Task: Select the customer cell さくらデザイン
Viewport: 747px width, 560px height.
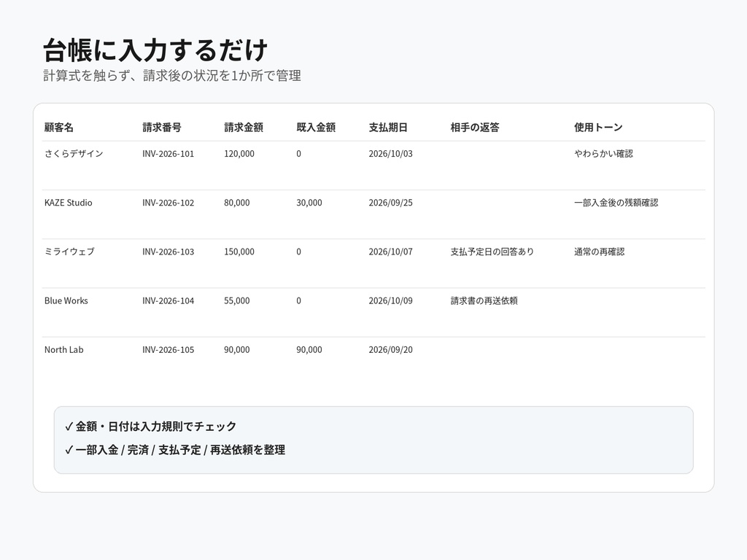Action: click(x=74, y=153)
